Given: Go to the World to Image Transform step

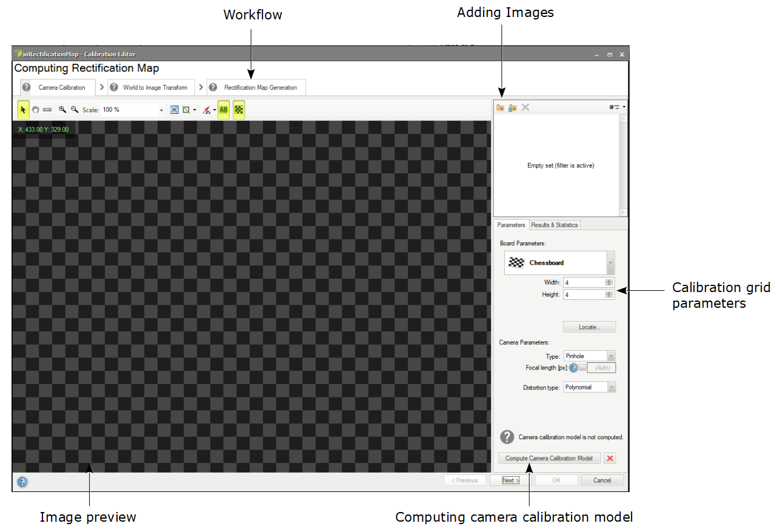Looking at the screenshot, I should pos(152,87).
